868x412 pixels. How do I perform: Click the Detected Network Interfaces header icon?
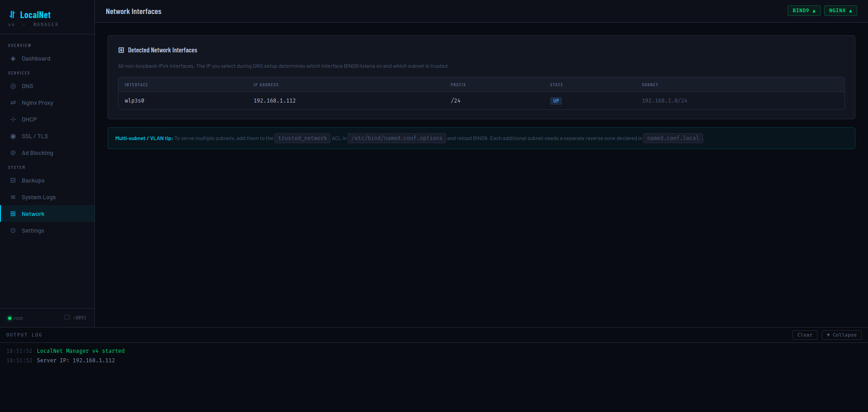click(121, 50)
